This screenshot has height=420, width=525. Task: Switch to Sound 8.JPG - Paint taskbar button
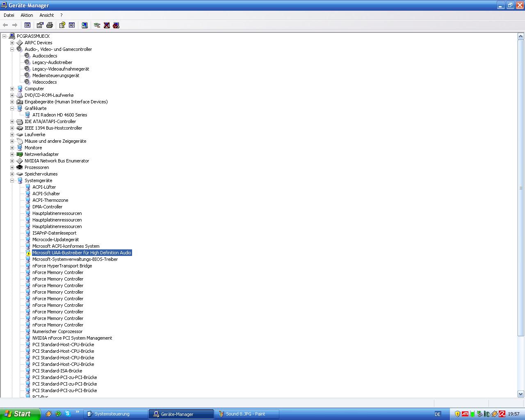[x=247, y=414]
